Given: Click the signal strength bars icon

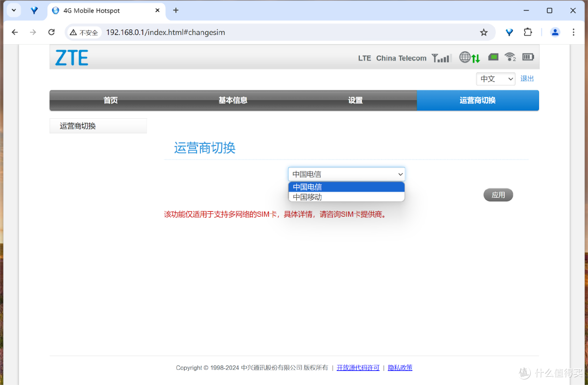Looking at the screenshot, I should 441,58.
